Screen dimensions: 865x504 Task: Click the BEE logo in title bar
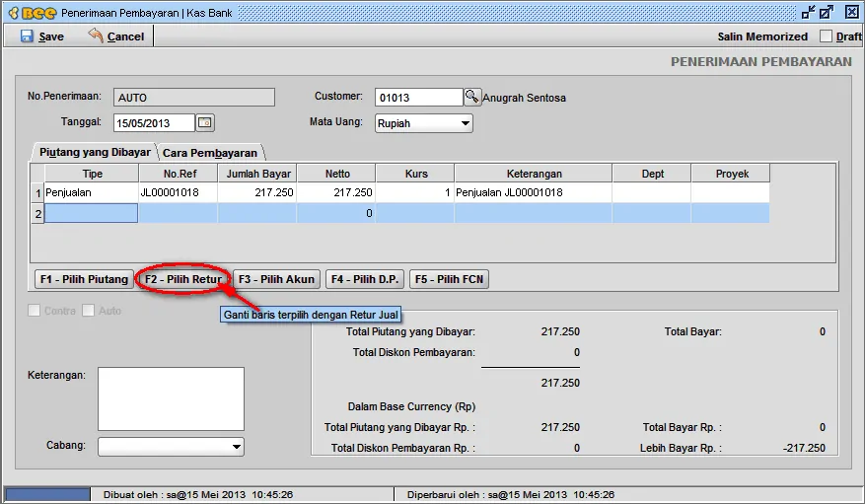pos(31,13)
